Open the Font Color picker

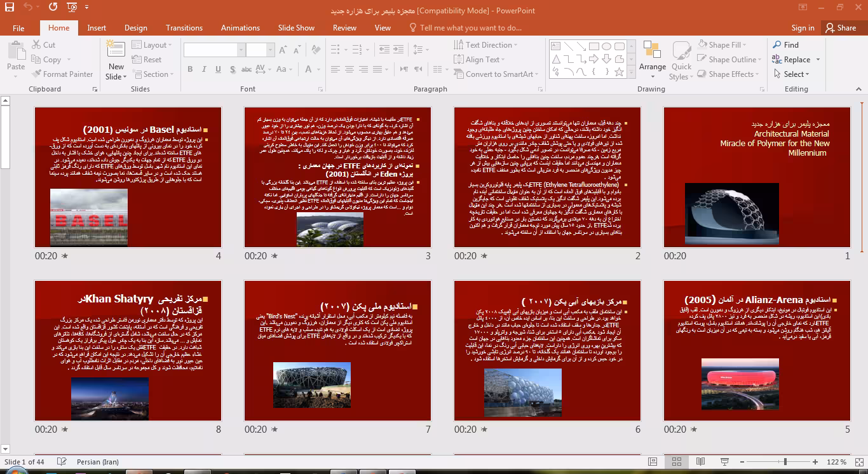click(312, 69)
